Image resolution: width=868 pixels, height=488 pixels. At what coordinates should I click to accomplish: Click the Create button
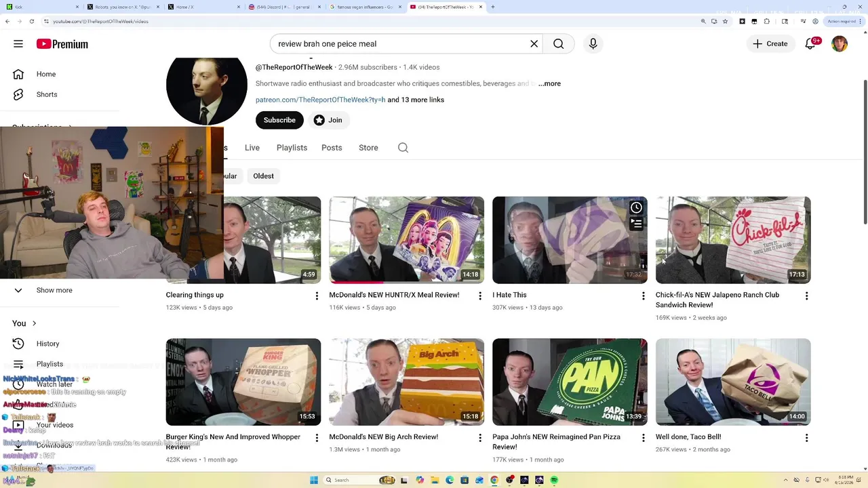[771, 44]
